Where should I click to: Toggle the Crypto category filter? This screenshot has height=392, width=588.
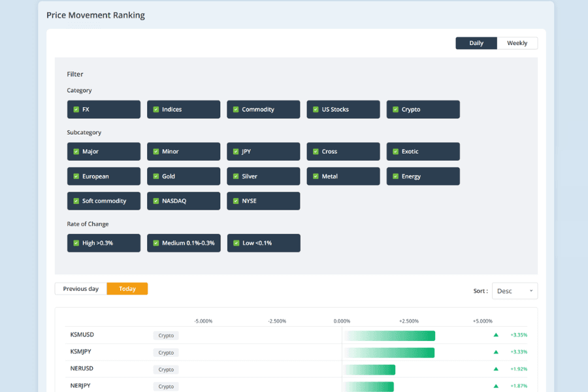(423, 110)
